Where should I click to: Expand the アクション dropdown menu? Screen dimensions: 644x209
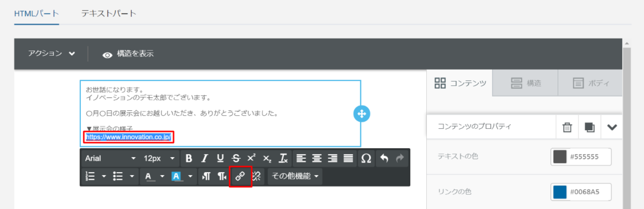tap(52, 54)
